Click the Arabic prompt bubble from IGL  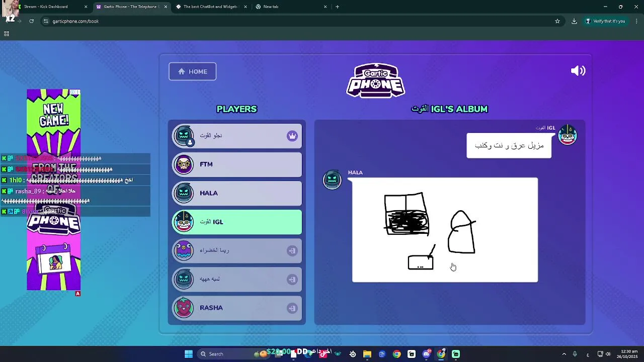click(509, 145)
